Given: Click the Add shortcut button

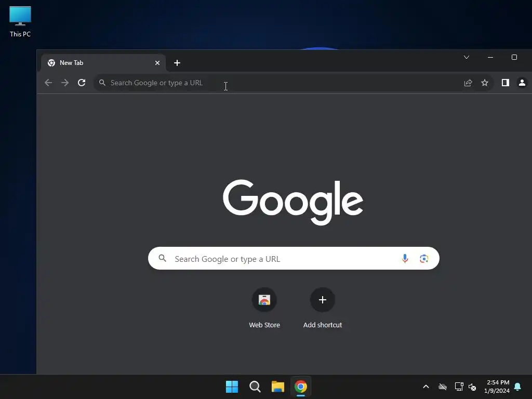Looking at the screenshot, I should (322, 308).
